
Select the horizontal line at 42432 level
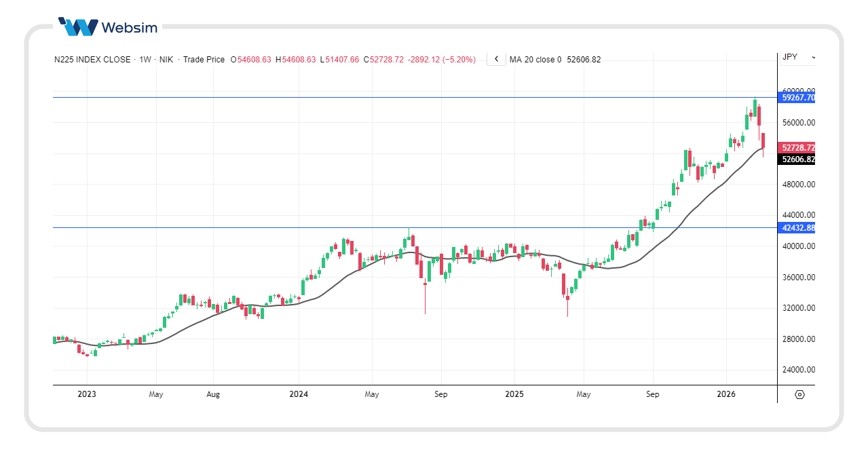click(271, 227)
